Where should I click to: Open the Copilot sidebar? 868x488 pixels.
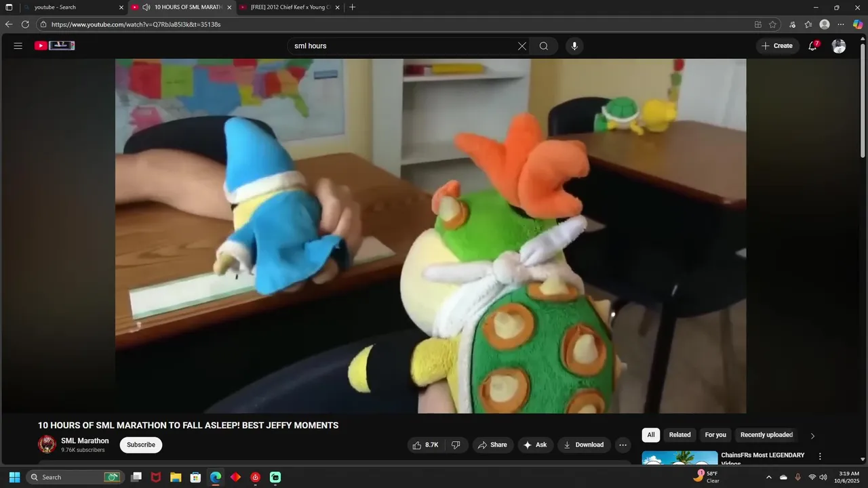[x=858, y=24]
